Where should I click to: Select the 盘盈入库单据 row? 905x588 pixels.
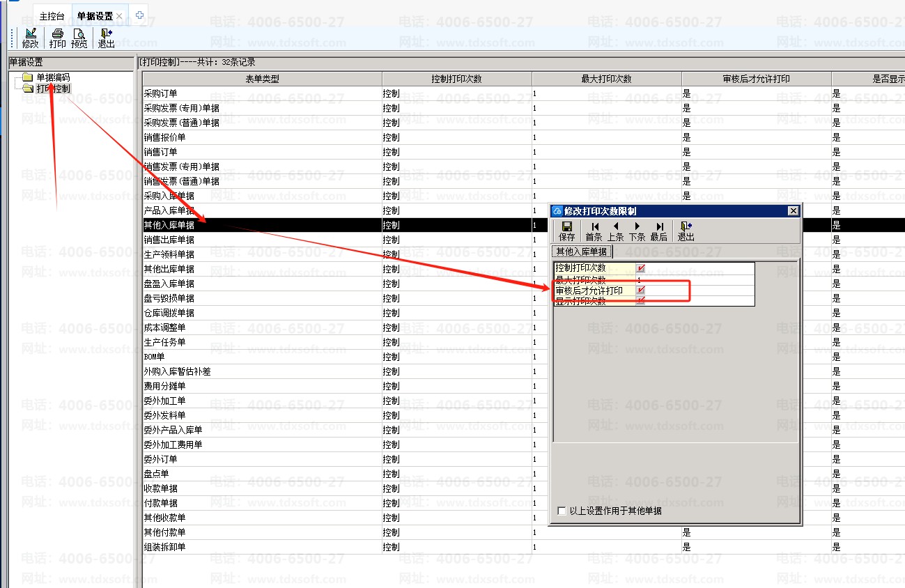[x=524, y=284]
